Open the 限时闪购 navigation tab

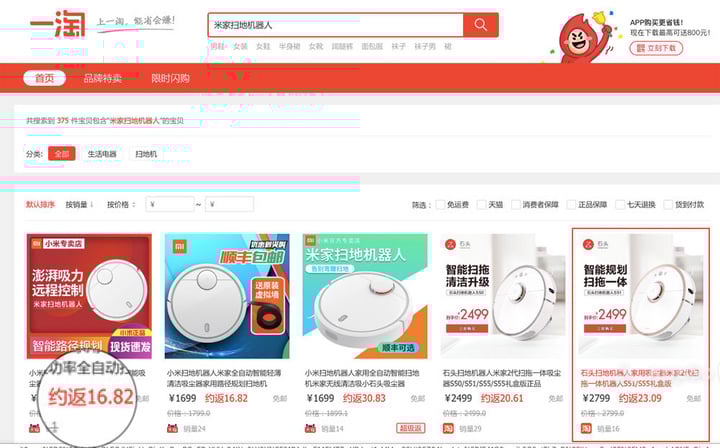[170, 78]
